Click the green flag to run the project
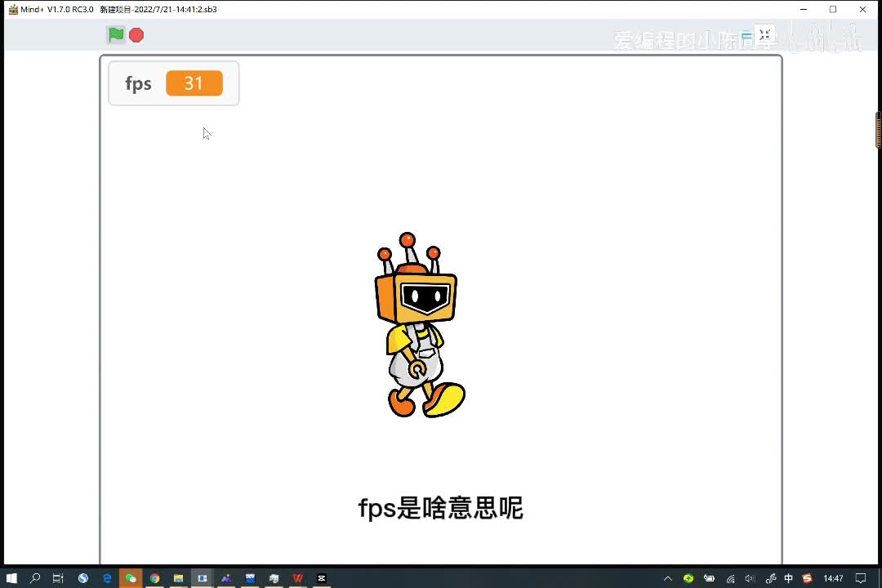The width and height of the screenshot is (882, 588). click(116, 35)
